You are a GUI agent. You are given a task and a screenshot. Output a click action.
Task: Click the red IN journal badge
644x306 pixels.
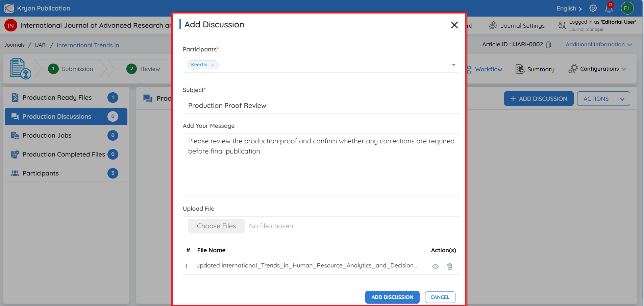click(11, 25)
